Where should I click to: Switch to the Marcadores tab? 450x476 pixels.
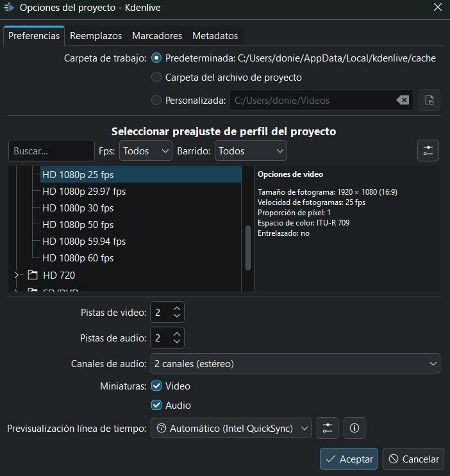pyautogui.click(x=157, y=36)
